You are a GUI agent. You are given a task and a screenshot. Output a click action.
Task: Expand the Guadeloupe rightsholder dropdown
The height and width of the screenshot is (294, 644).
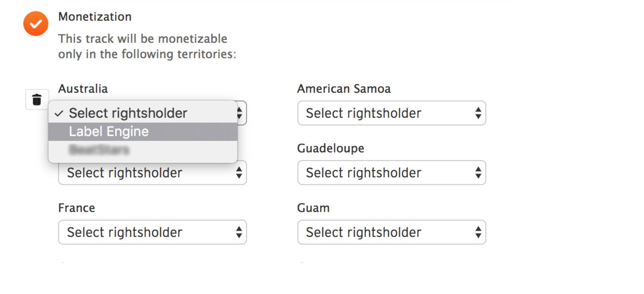tap(391, 173)
